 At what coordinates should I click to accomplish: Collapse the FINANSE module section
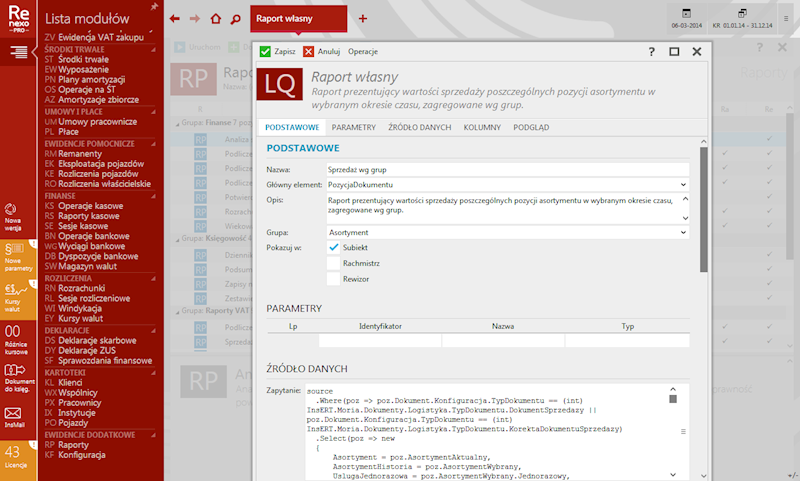pyautogui.click(x=153, y=196)
